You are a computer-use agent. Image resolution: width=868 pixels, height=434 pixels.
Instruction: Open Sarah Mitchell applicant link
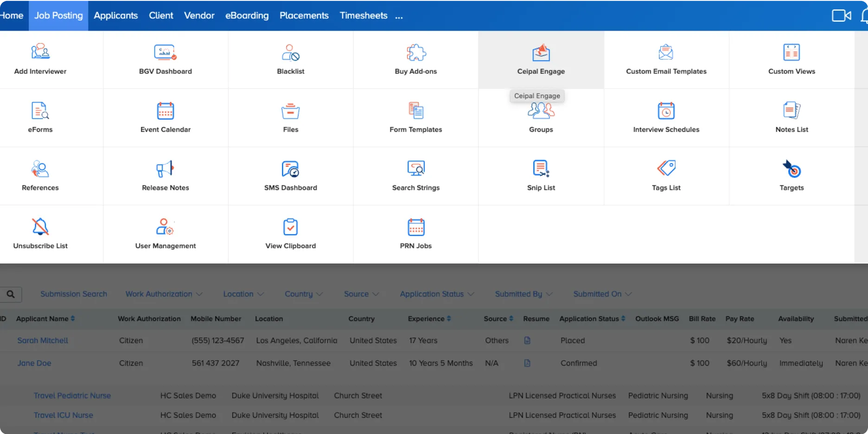43,340
